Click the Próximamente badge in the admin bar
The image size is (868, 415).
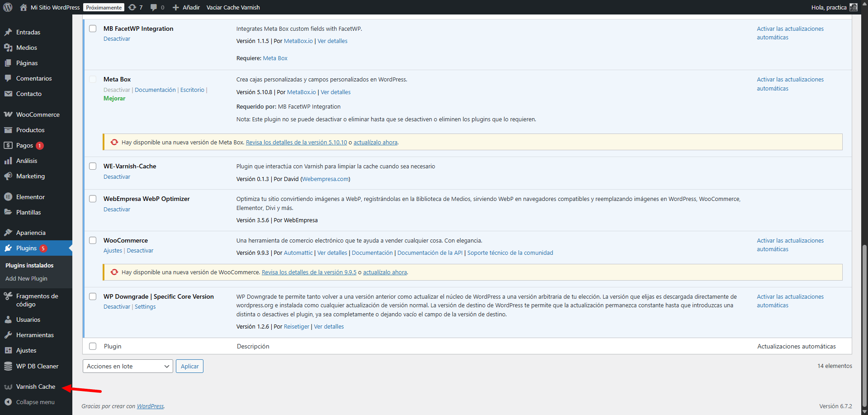click(104, 7)
